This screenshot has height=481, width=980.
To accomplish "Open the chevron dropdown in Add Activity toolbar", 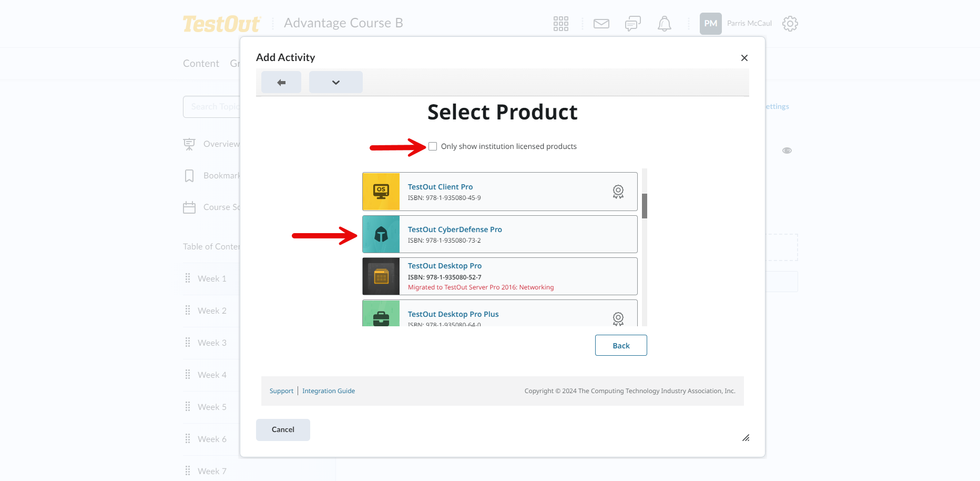I will pos(336,82).
